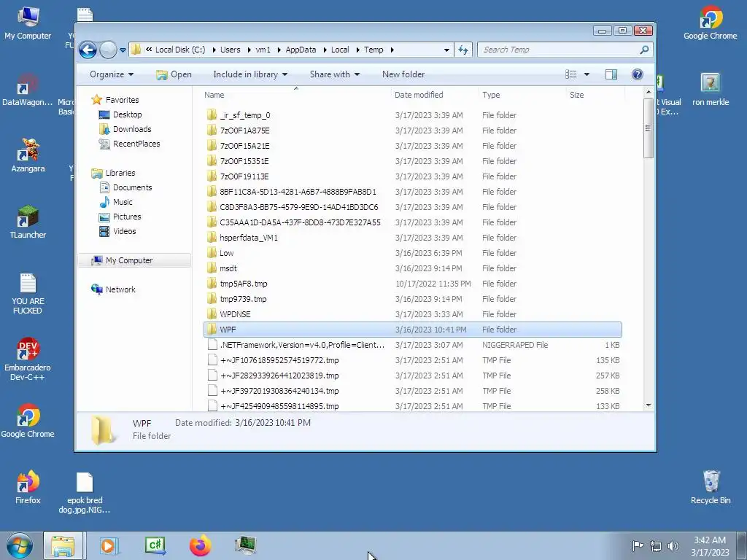The image size is (747, 560).
Task: Create a New folder
Action: tap(403, 74)
